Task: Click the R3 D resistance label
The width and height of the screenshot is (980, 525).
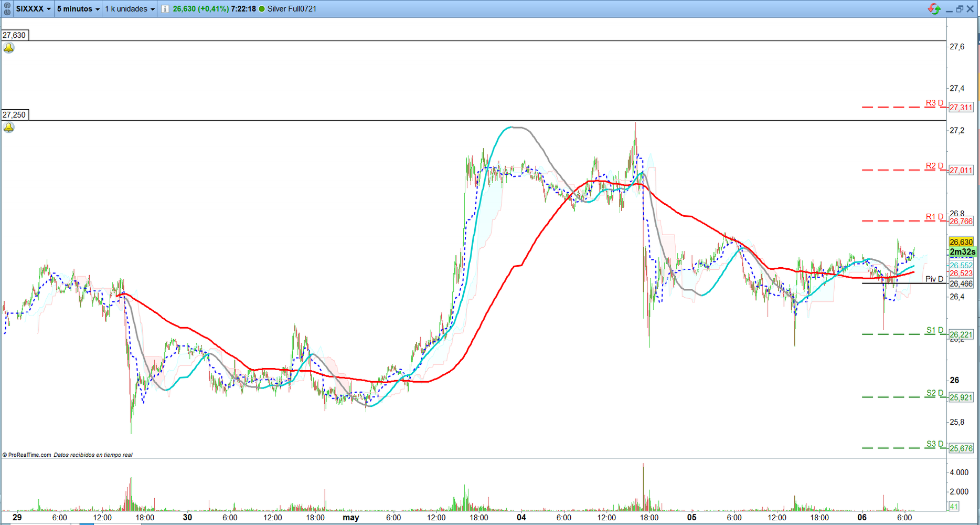Action: [934, 103]
